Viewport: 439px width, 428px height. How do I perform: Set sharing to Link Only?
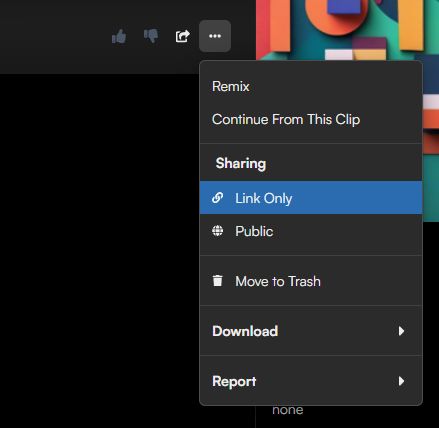pyautogui.click(x=311, y=198)
